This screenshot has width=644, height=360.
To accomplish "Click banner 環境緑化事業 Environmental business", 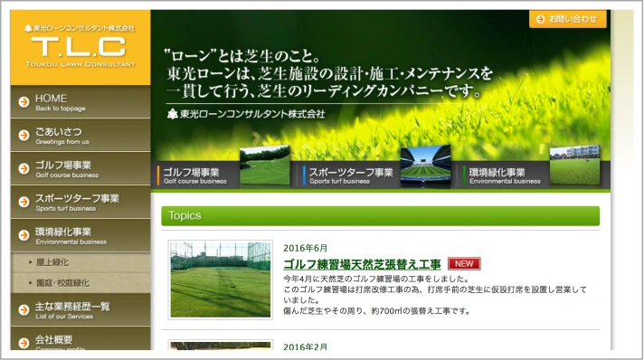I will (502, 175).
